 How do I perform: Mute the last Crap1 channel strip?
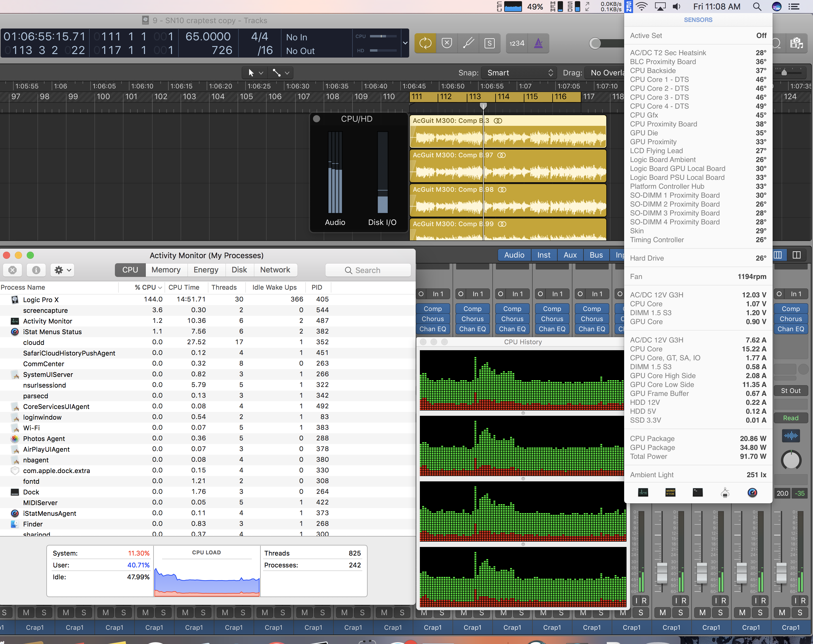coord(782,613)
